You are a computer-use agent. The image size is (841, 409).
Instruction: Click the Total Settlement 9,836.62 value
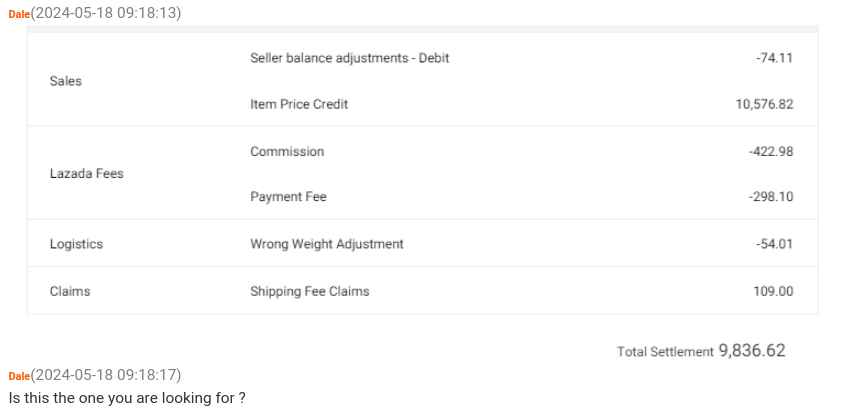(x=751, y=351)
